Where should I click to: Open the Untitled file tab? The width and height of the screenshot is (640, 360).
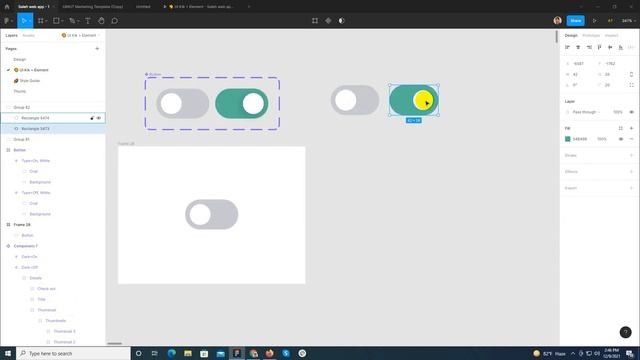click(x=143, y=7)
